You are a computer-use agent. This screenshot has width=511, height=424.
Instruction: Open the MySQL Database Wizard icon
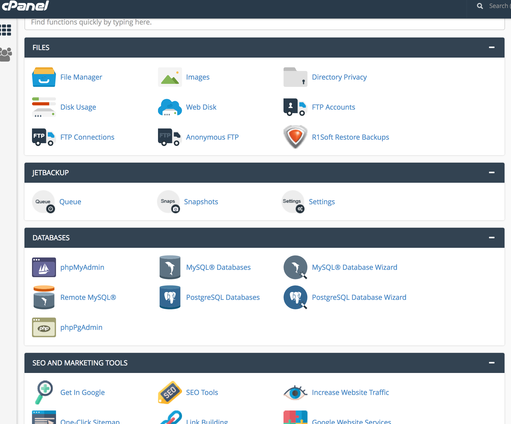point(295,267)
